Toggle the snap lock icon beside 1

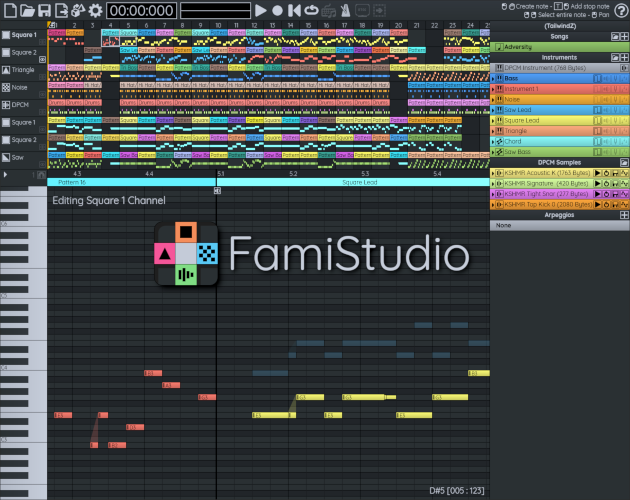click(x=41, y=175)
